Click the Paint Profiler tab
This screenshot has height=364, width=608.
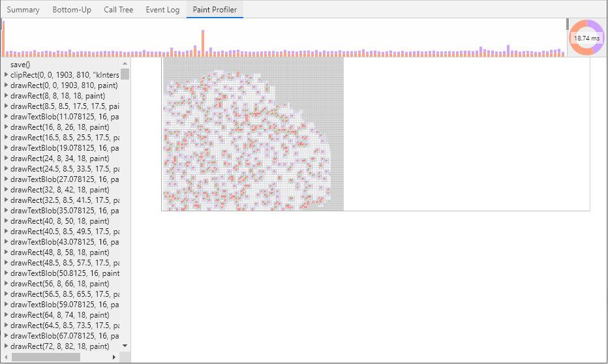(x=215, y=10)
